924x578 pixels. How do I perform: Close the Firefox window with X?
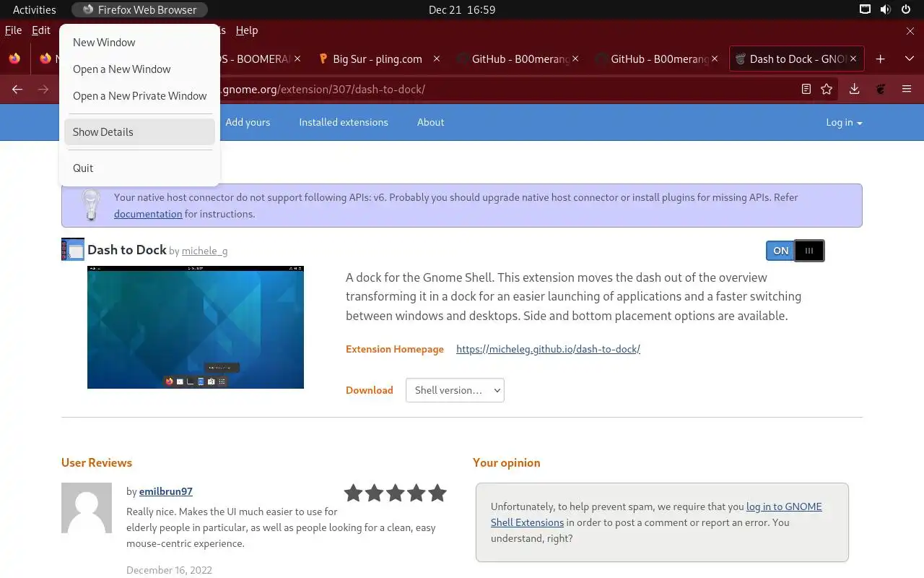tap(910, 31)
